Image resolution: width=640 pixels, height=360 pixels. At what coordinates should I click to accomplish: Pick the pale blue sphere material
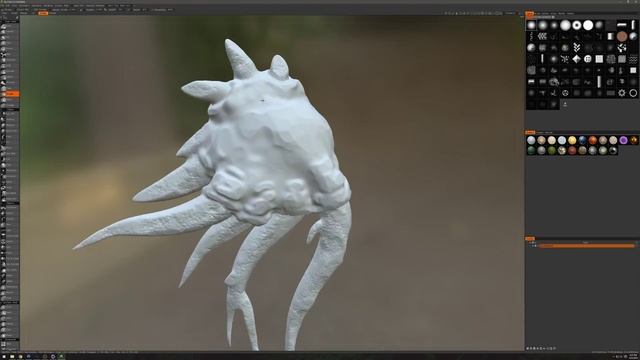(x=562, y=140)
